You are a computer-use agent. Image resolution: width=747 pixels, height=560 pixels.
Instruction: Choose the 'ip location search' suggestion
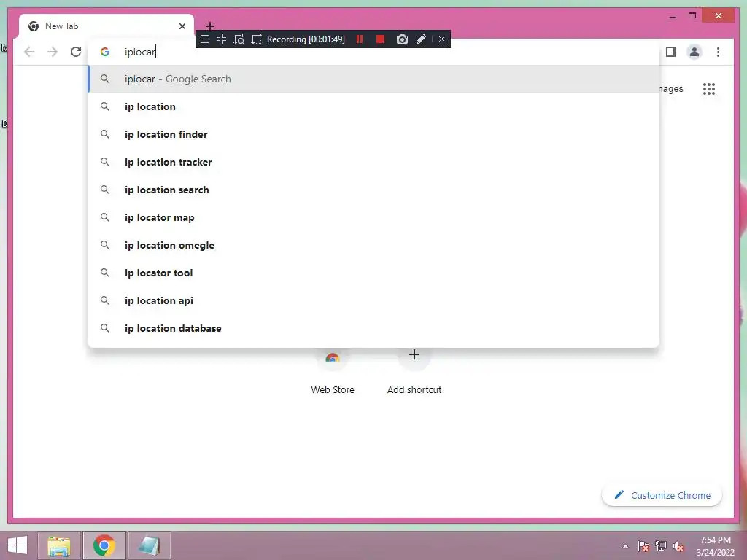click(374, 190)
